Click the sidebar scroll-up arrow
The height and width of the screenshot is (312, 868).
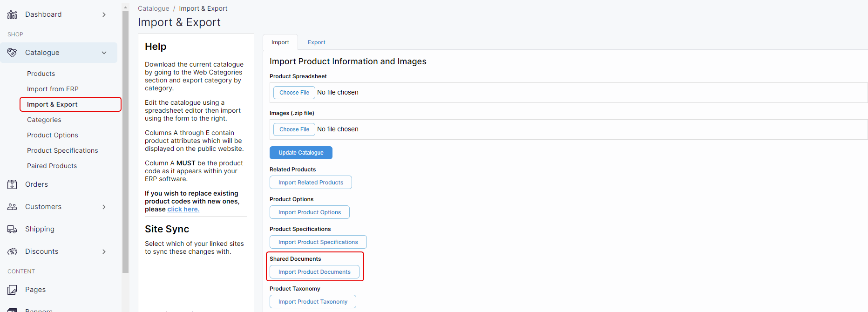click(125, 7)
